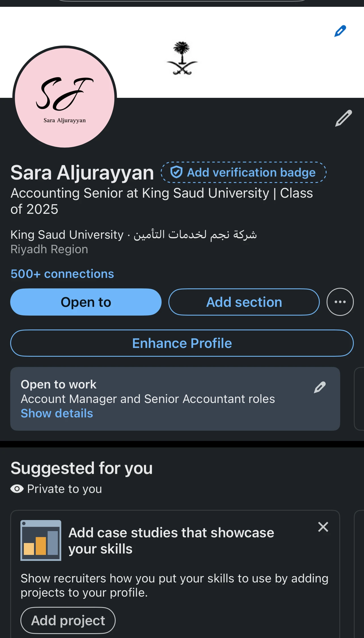This screenshot has width=364, height=638.
Task: View the 500+ connections list
Action: point(62,274)
